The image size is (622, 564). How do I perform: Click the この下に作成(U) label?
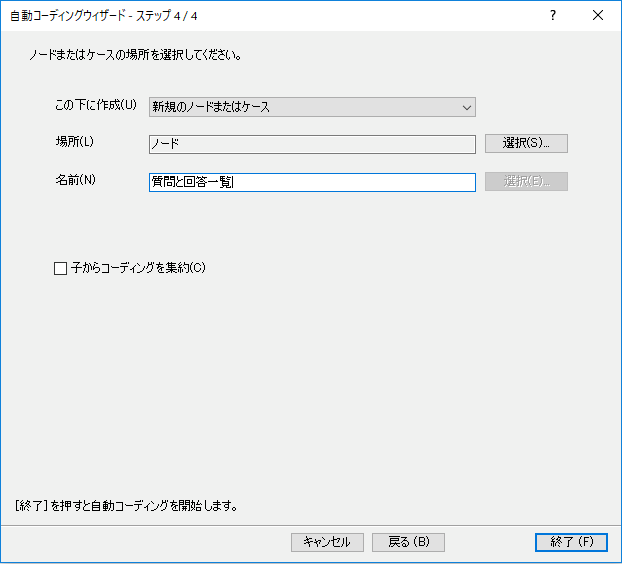96,105
